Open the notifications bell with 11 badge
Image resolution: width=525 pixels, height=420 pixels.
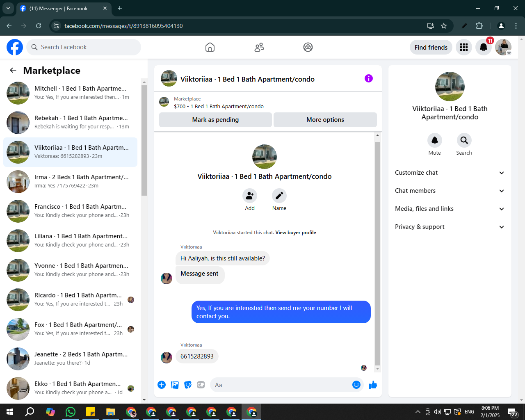(484, 47)
